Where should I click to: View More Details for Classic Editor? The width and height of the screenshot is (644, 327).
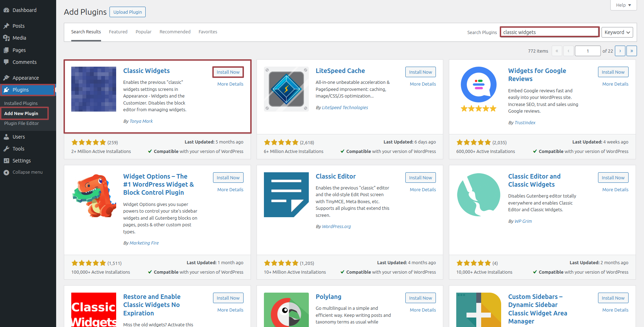[x=423, y=190]
